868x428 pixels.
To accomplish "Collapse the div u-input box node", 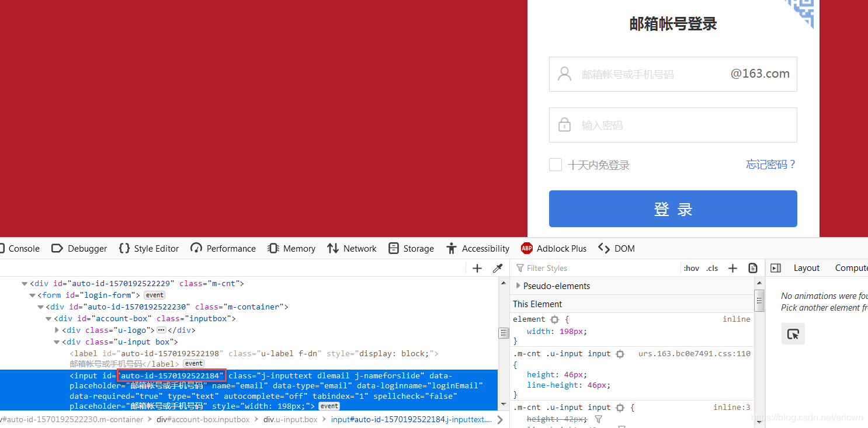I will point(57,342).
